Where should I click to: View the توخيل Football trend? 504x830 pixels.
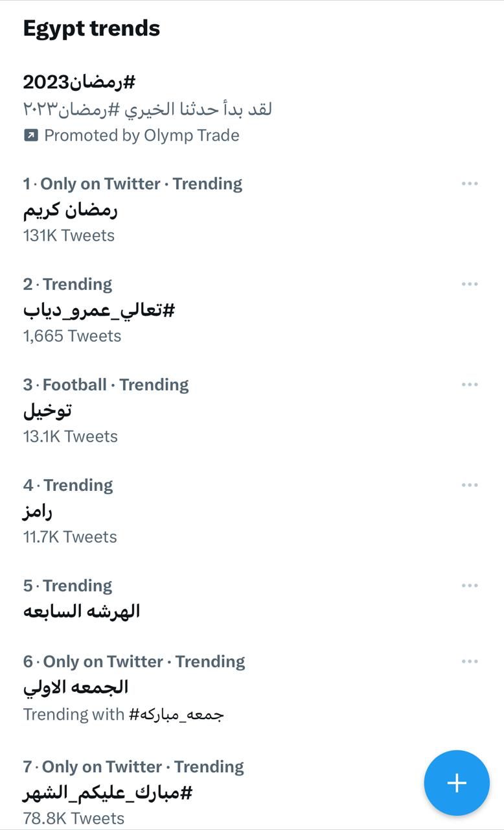pos(47,410)
